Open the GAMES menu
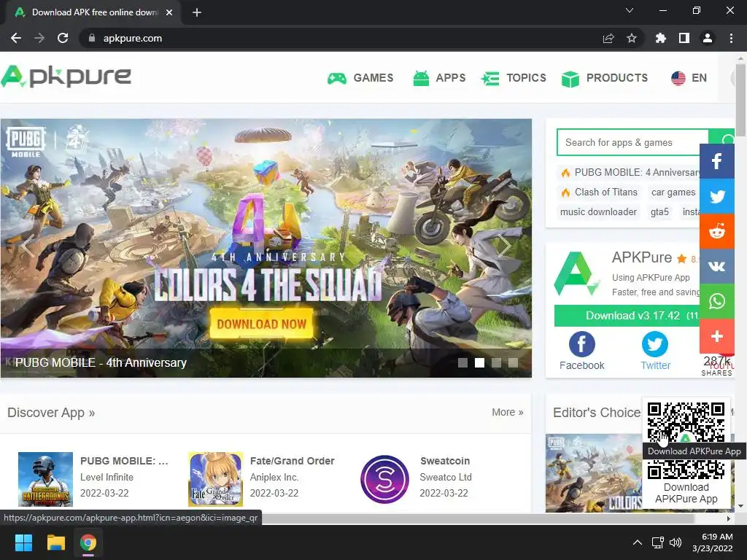 point(360,77)
